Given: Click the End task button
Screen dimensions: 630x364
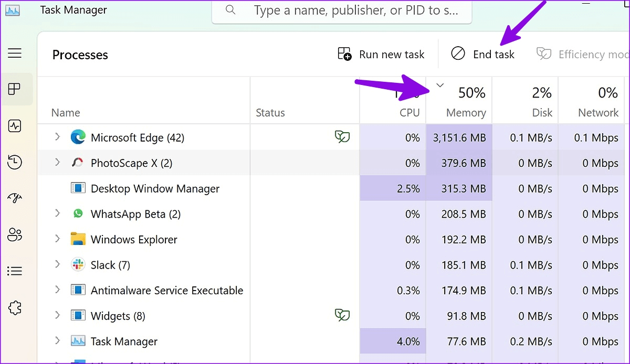Looking at the screenshot, I should (x=482, y=54).
